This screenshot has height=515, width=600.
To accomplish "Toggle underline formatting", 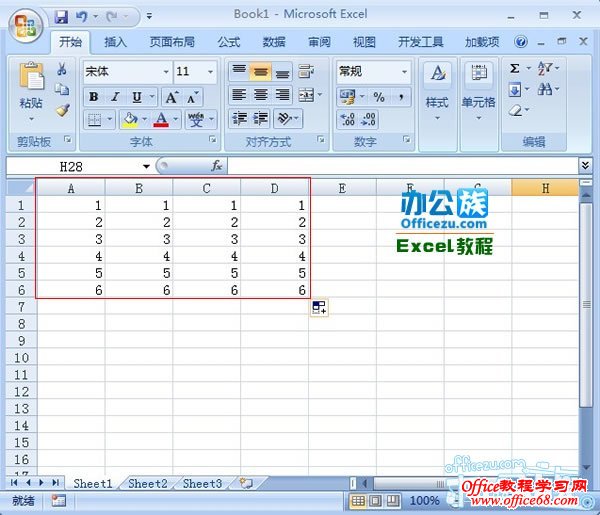I will click(x=137, y=97).
